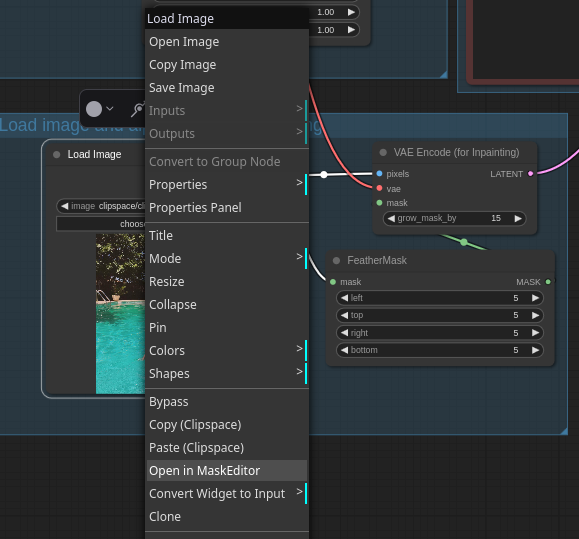Decrease FeatherMask left value
This screenshot has width=579, height=539.
345,298
